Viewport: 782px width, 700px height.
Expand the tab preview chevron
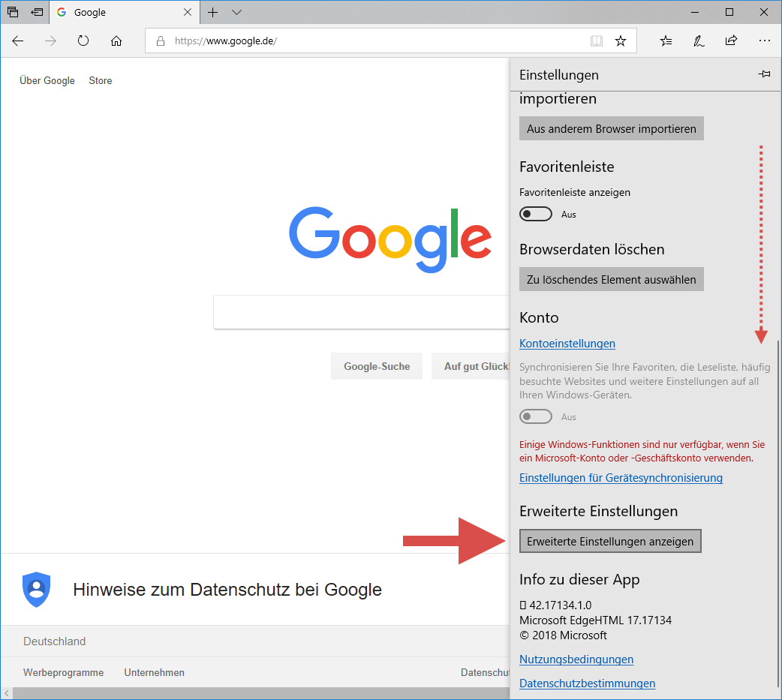click(237, 13)
